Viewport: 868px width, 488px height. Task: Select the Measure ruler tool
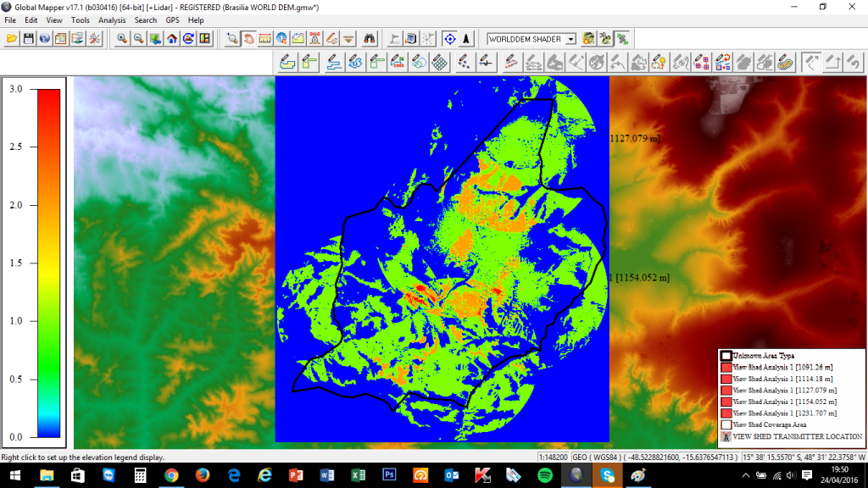click(265, 38)
